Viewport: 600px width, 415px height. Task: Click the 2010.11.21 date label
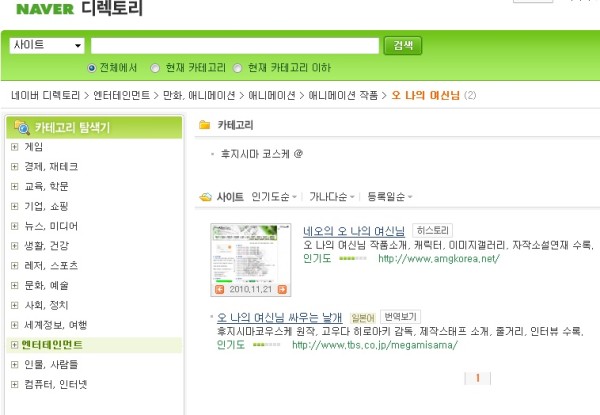pos(251,290)
